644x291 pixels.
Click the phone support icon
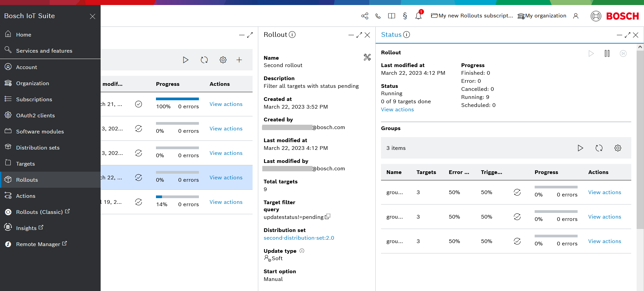click(378, 16)
